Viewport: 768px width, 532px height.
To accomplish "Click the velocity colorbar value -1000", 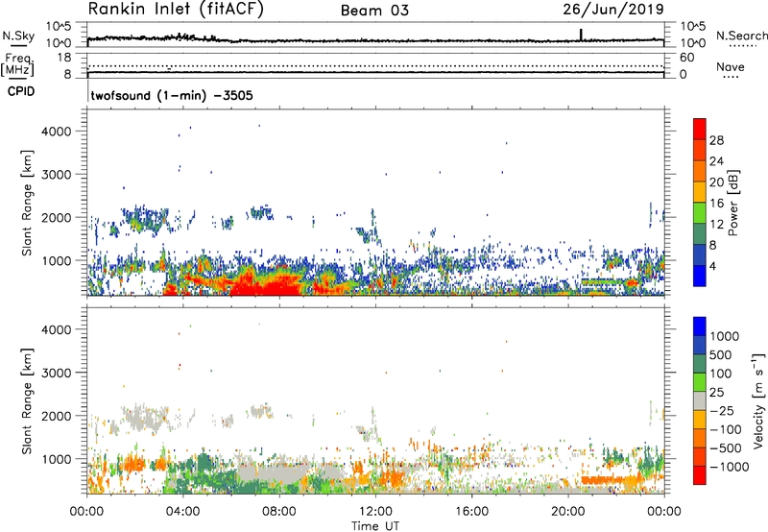I will point(730,467).
